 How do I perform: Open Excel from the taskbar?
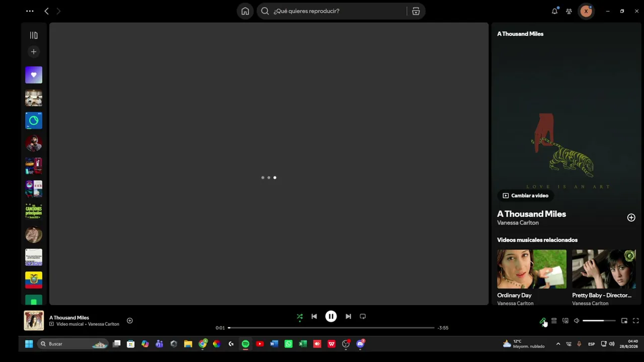point(303,344)
